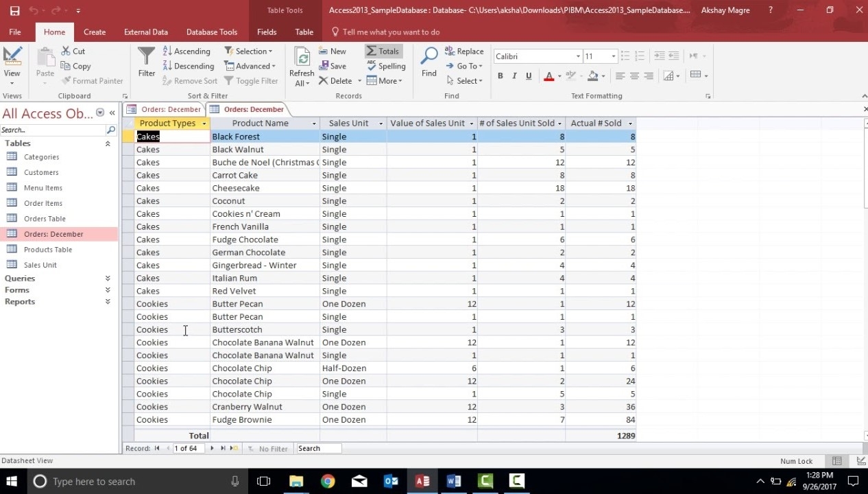
Task: Click the record Search box
Action: coord(319,449)
